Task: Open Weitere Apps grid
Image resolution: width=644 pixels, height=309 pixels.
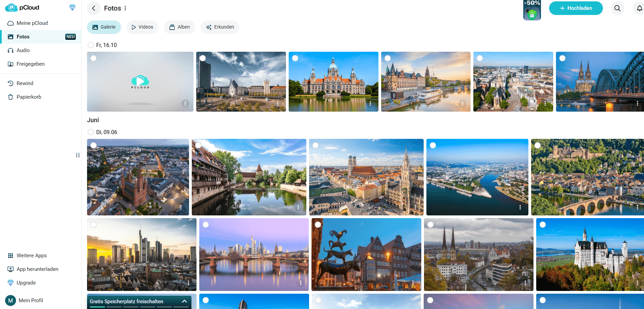Action: pos(41,256)
